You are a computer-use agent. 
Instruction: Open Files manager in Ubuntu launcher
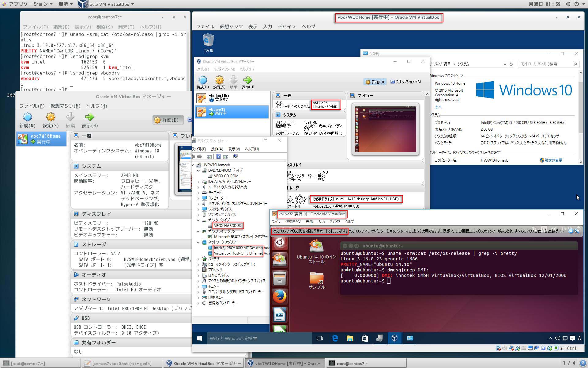(279, 278)
